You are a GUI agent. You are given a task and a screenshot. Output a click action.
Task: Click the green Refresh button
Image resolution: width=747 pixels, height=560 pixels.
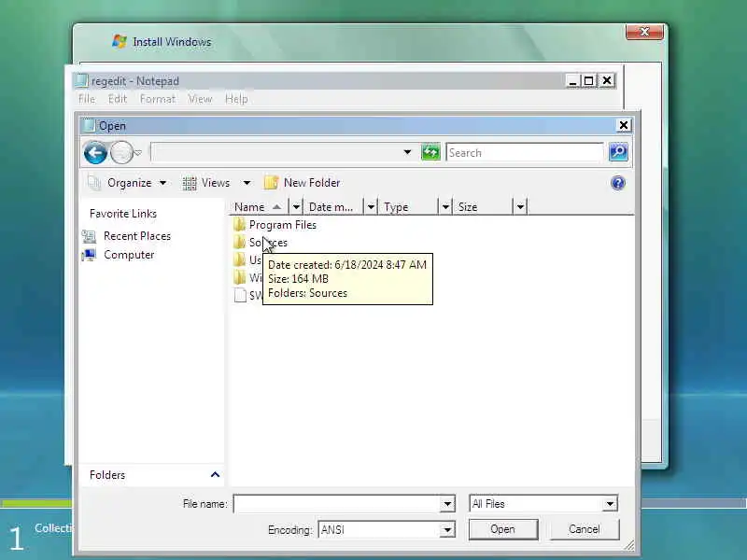point(430,152)
